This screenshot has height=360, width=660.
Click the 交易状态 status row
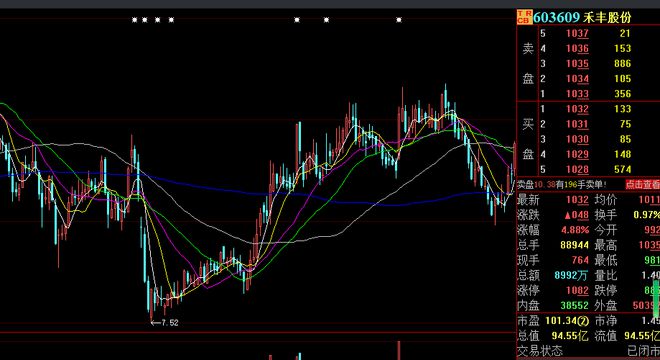pos(588,350)
